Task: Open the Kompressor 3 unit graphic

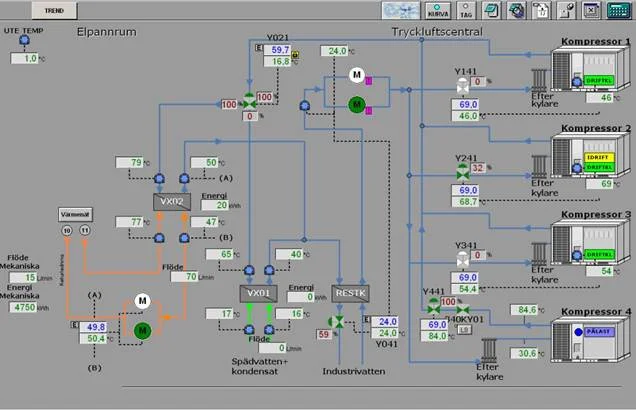Action: [x=591, y=244]
